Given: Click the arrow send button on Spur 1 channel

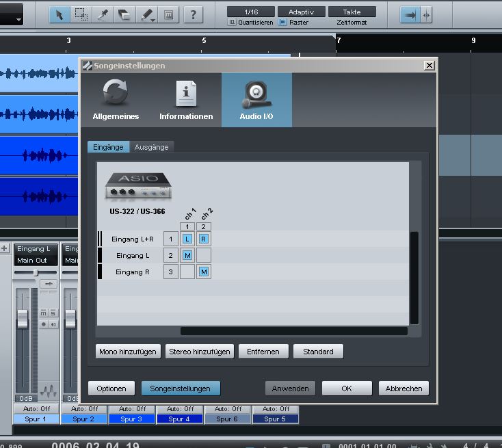Looking at the screenshot, I should point(49,284).
